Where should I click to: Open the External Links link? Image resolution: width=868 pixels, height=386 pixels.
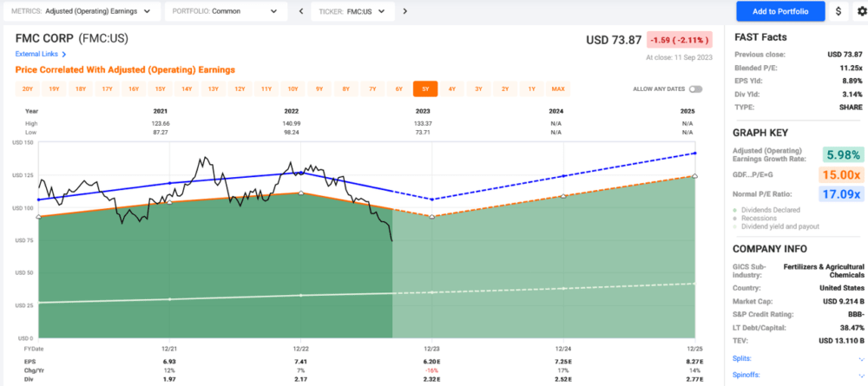(37, 54)
